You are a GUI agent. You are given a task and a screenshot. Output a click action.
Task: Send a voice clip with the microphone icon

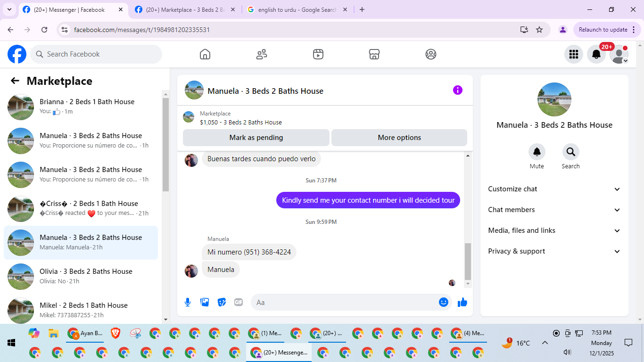(x=188, y=302)
